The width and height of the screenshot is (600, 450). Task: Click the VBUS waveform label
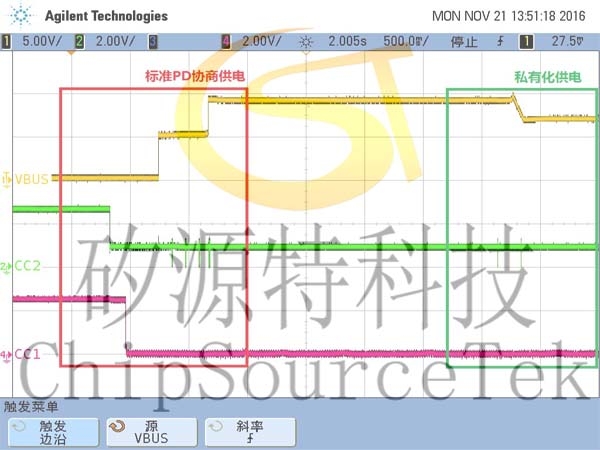32,179
